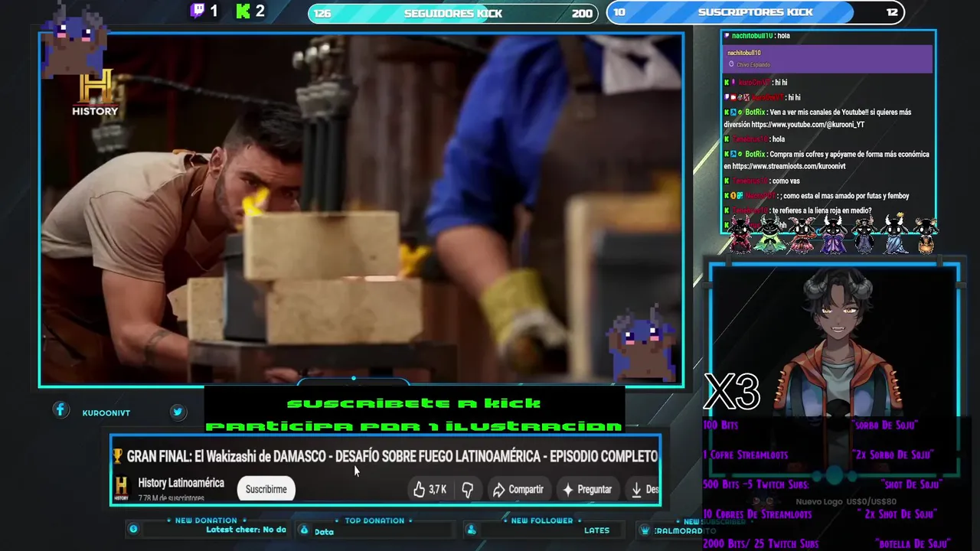
Task: Click the green 'suscribete a kick' banner
Action: [x=413, y=403]
